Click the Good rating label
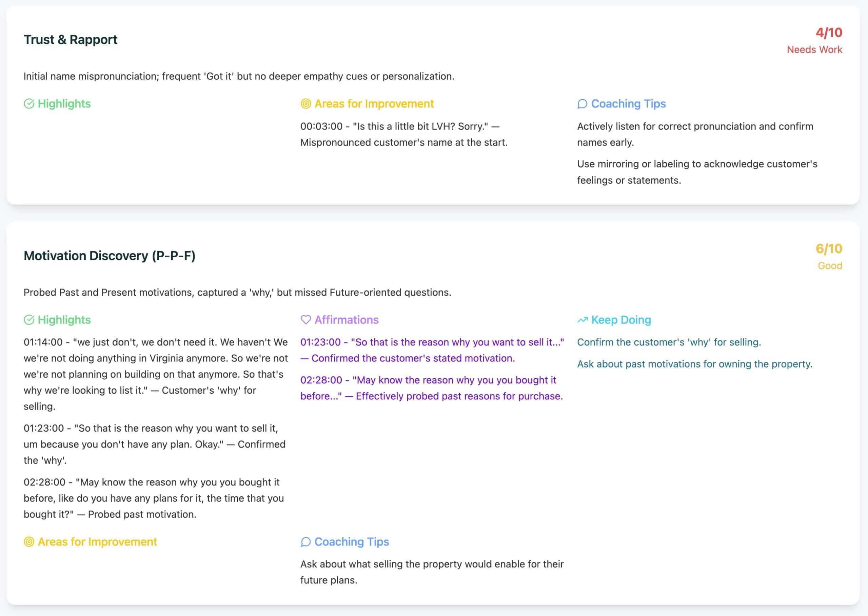Viewport: 868px width, 616px height. [x=830, y=266]
